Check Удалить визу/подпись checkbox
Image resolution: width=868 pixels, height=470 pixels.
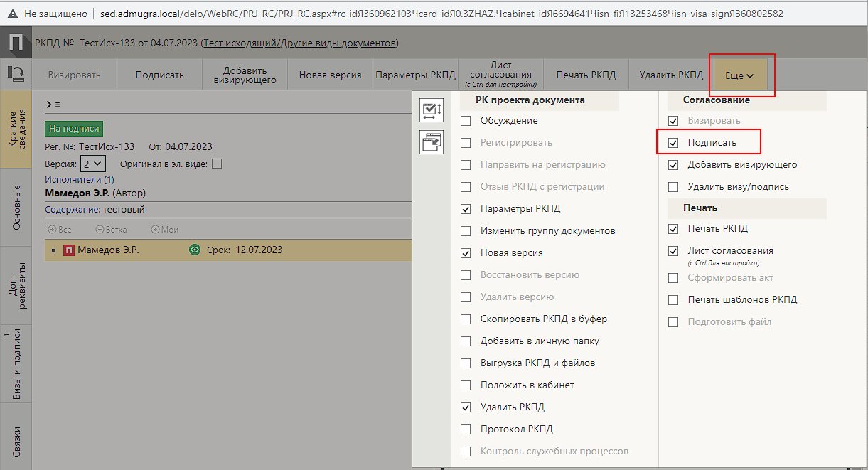pos(673,187)
